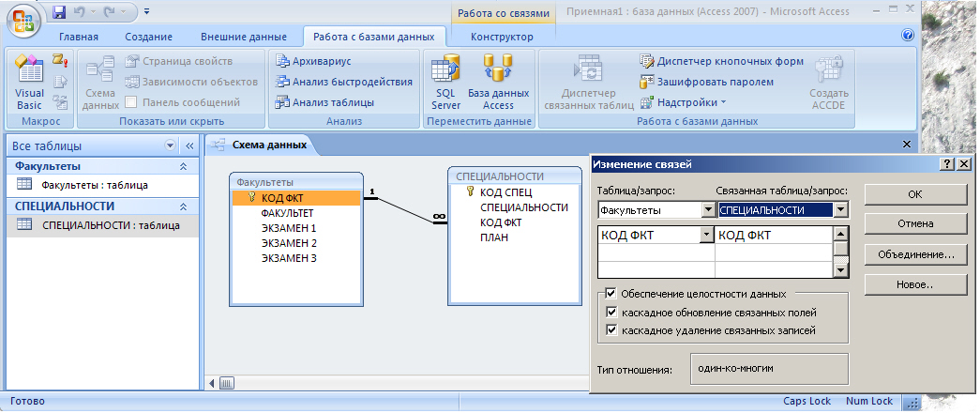Uncheck Обеспечение целостности данных checkbox
This screenshot has width=980, height=413.
tap(611, 294)
